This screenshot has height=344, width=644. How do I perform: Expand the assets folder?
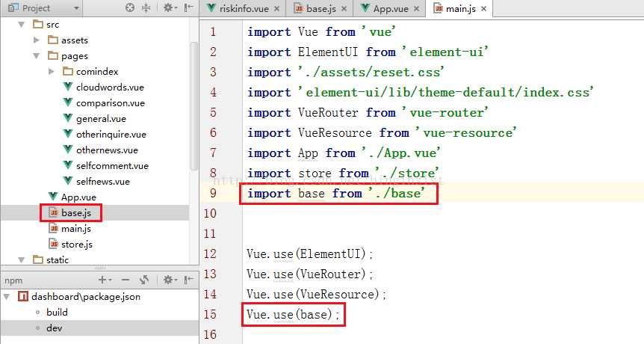click(x=36, y=40)
